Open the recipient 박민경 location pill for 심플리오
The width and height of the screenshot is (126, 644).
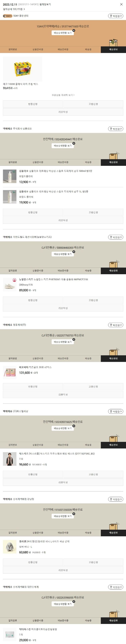116,129
